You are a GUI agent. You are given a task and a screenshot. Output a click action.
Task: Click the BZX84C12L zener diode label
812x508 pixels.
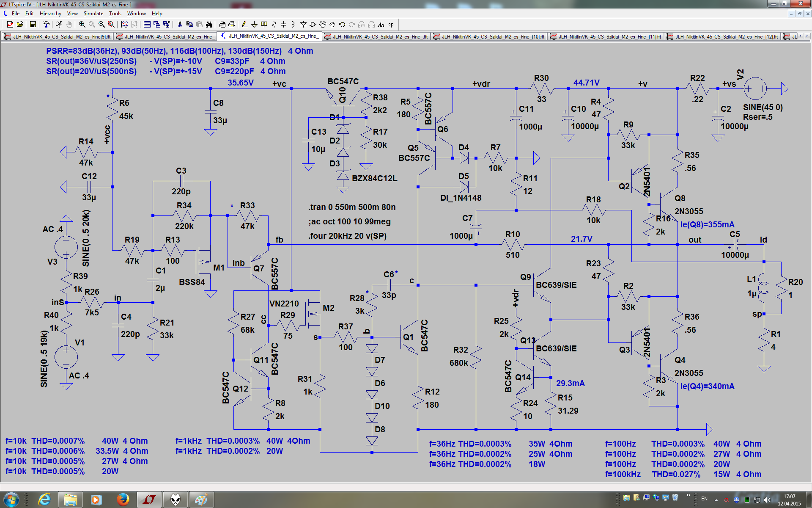[374, 178]
